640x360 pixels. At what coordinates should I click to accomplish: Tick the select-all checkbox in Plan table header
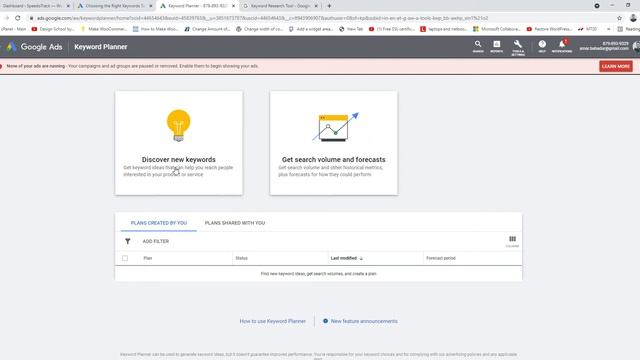[x=125, y=258]
